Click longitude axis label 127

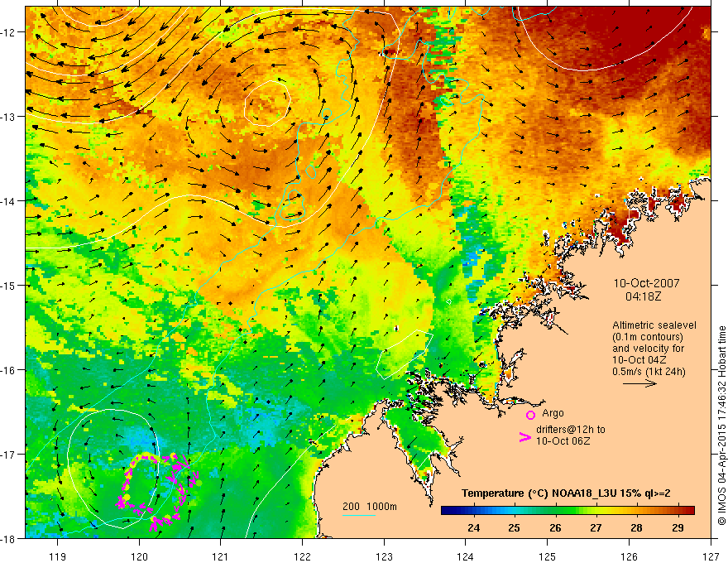coord(711,556)
